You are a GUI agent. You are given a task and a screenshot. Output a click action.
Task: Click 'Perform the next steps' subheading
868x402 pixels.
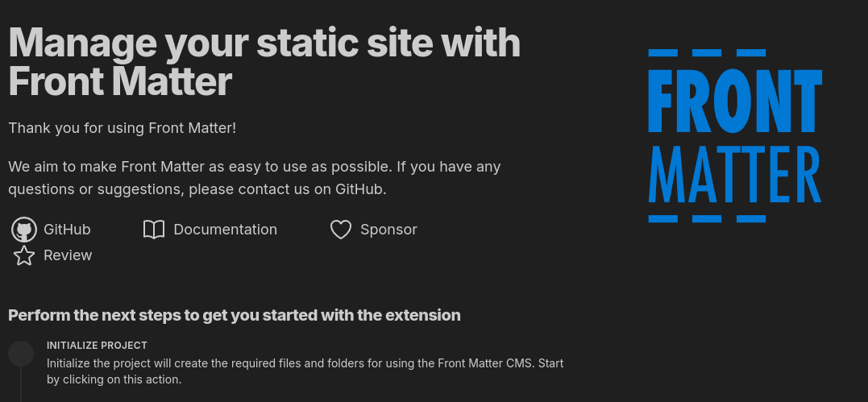pos(235,315)
